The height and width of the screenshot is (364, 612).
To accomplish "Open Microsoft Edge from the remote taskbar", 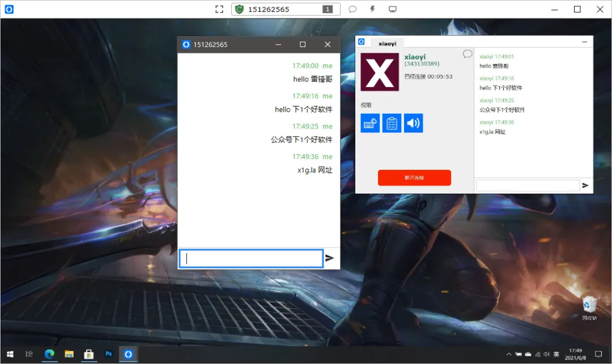I will (x=49, y=354).
